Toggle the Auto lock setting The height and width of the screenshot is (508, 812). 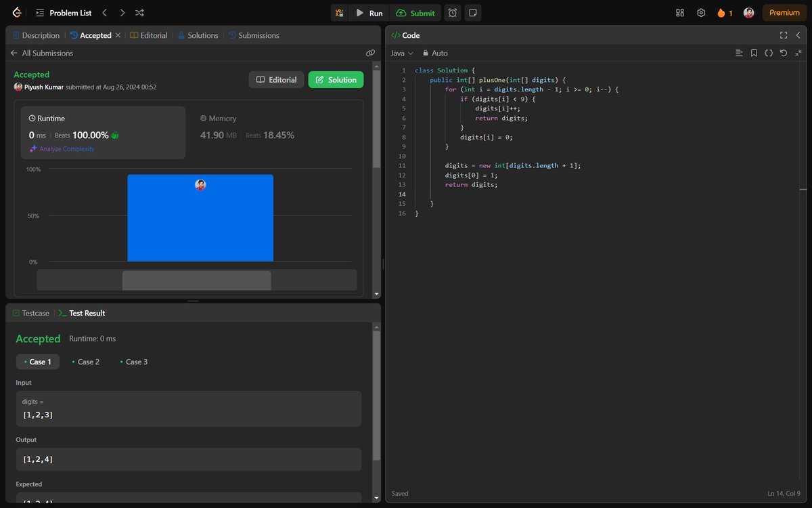tap(435, 53)
